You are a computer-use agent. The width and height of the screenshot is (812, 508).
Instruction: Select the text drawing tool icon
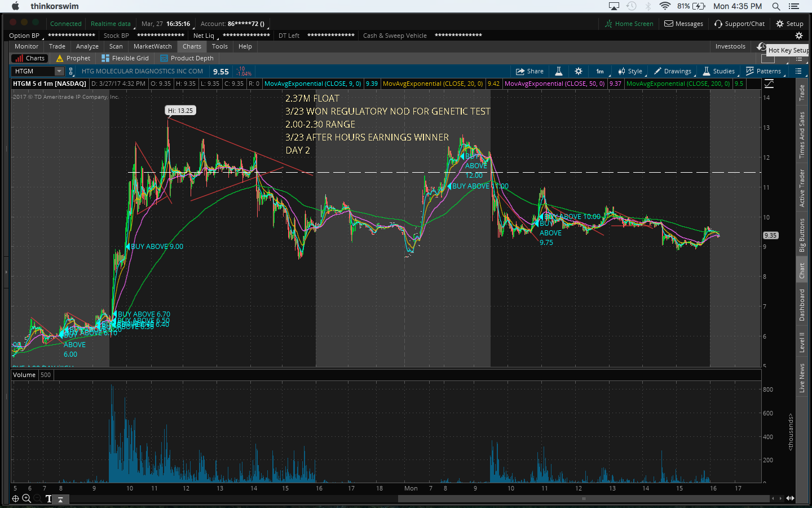(48, 498)
